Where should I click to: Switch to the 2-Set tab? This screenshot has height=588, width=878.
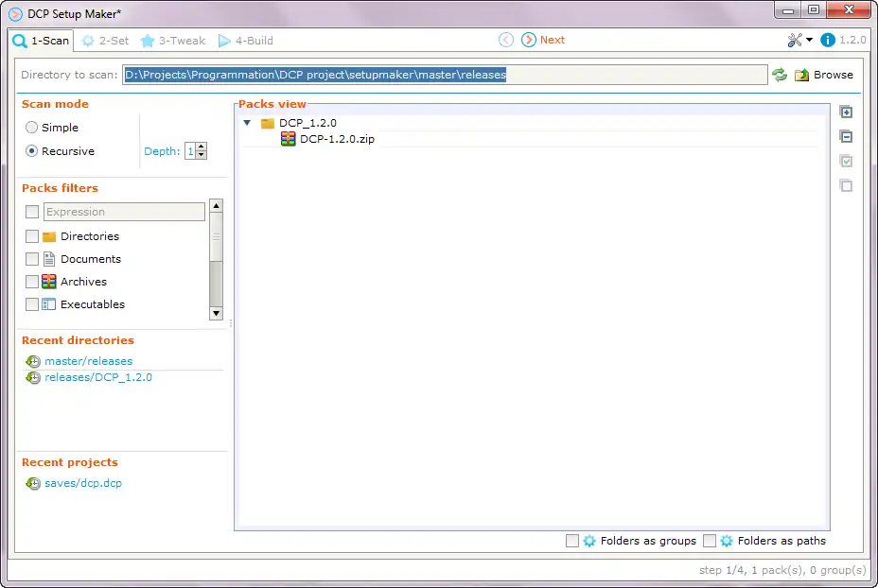(x=105, y=41)
